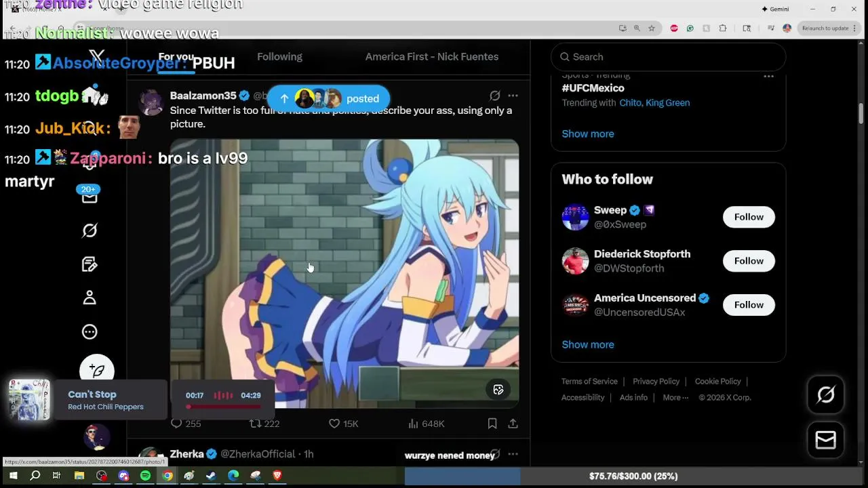Open the Grammarly extension icon
Screen dimensions: 868x488
point(690,28)
